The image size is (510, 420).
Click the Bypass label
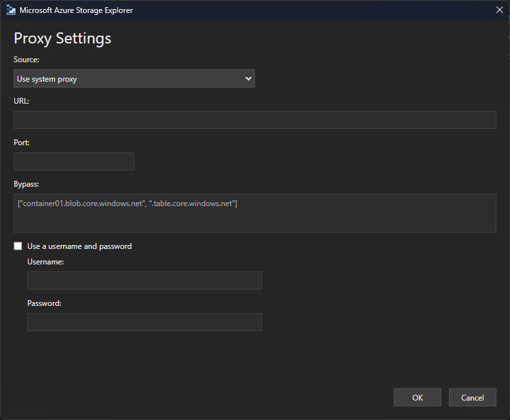(26, 184)
